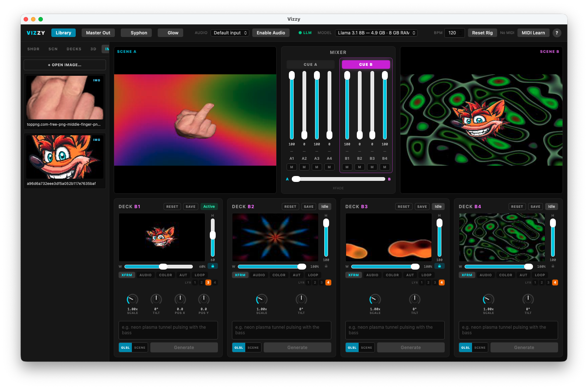Click the Scale knob on Deck B2

click(x=262, y=299)
